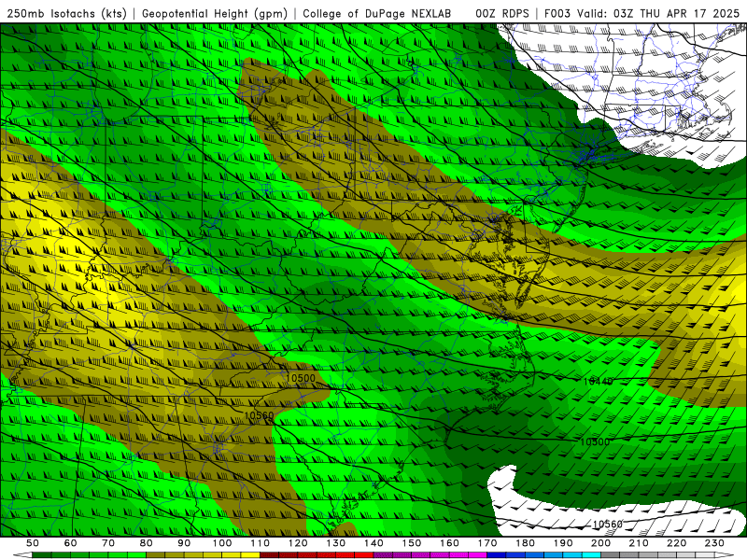The height and width of the screenshot is (560, 747).
Task: Pick the darkest green swatch in the color bar
Action: point(42,554)
